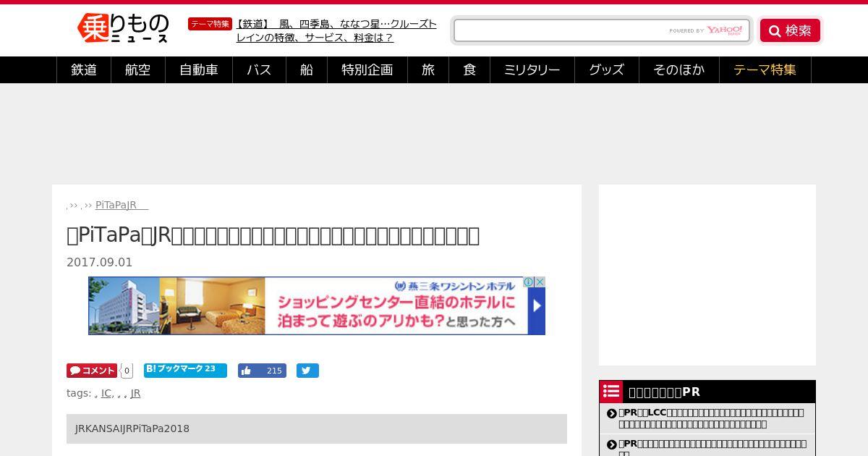
Task: Share via the Twitter bird button
Action: 307,371
